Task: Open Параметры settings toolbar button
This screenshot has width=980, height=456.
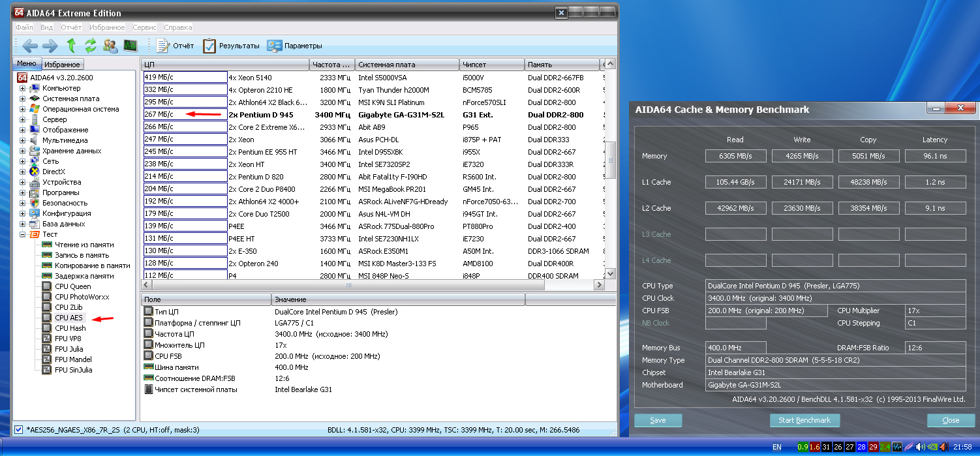Action: tap(294, 46)
